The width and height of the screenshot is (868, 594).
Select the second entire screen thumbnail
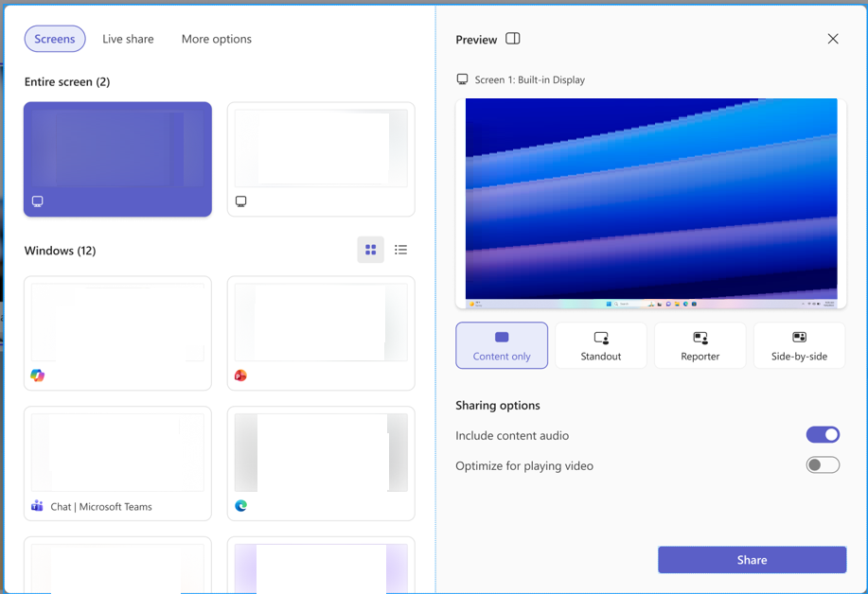321,159
